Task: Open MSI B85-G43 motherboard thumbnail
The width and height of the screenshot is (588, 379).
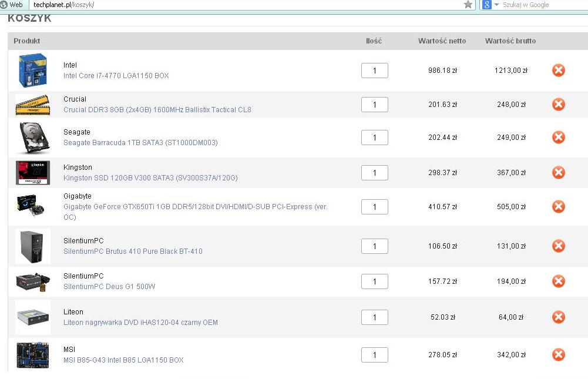Action: 33,354
